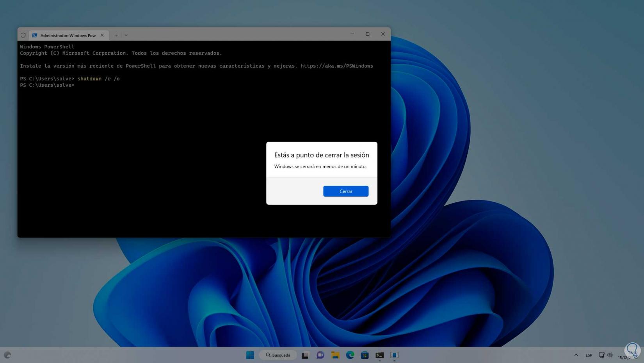Launch Microsoft Edge from the taskbar
The width and height of the screenshot is (644, 363).
coord(350,355)
